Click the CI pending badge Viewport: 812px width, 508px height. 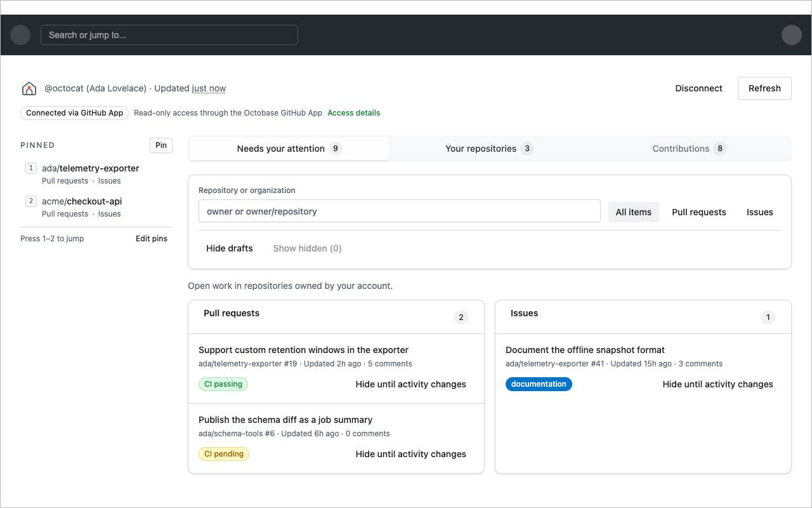224,454
